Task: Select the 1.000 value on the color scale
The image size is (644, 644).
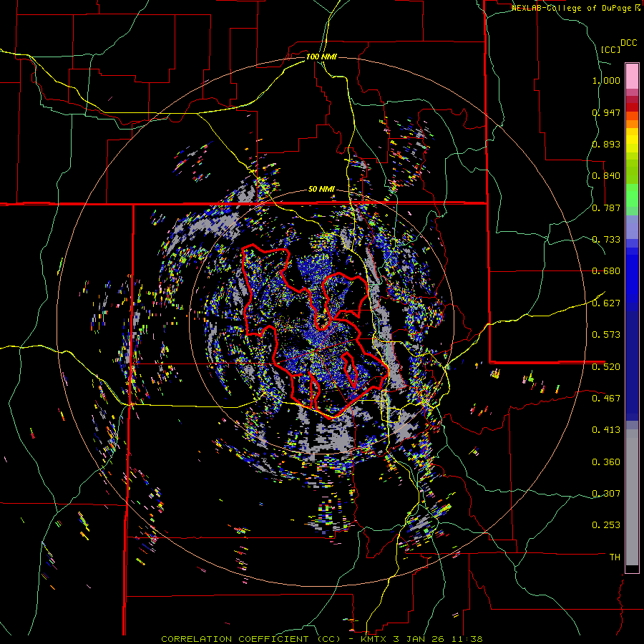Action: coord(606,80)
